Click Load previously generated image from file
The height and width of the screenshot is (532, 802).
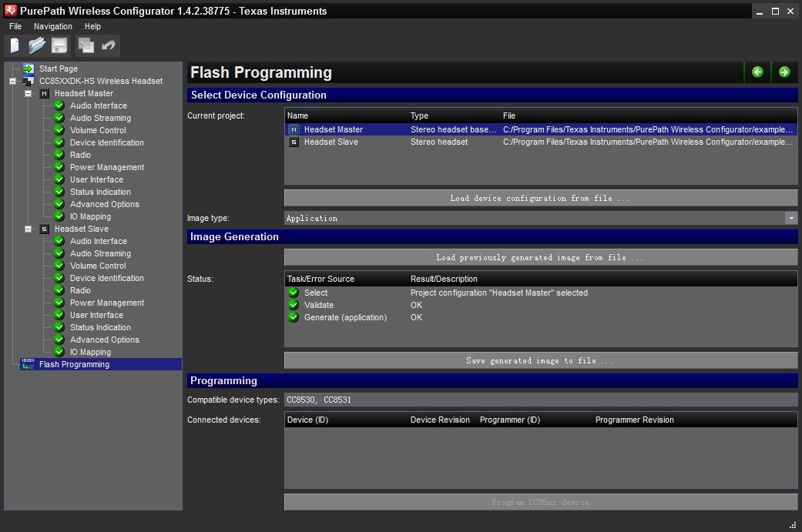click(x=541, y=258)
